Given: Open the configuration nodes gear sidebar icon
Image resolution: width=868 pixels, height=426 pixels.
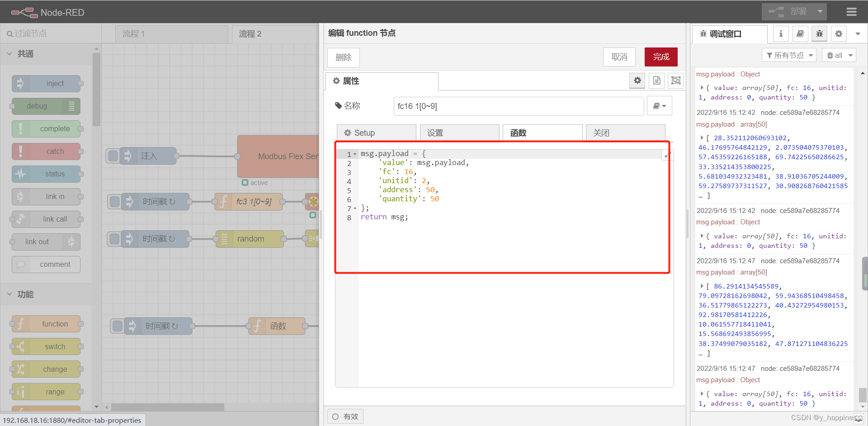Looking at the screenshot, I should (x=839, y=33).
